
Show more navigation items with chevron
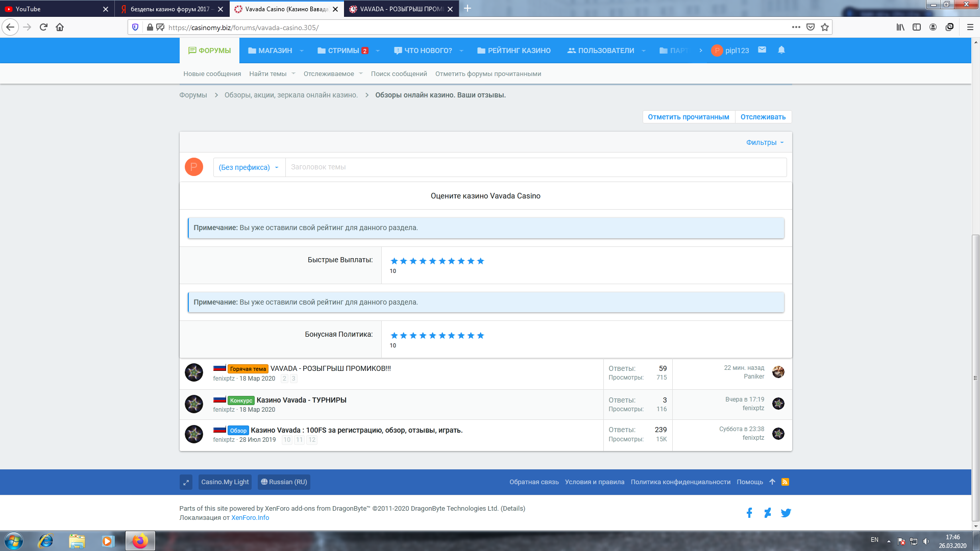coord(701,51)
